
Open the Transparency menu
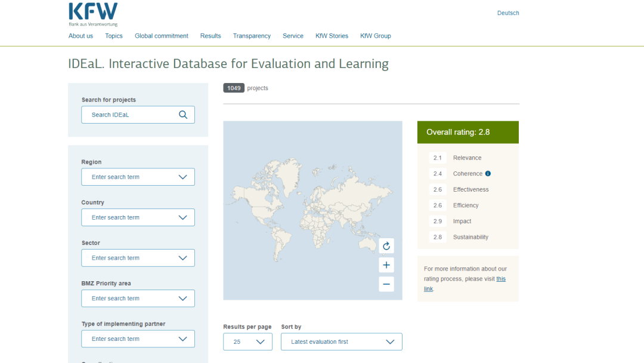(252, 36)
